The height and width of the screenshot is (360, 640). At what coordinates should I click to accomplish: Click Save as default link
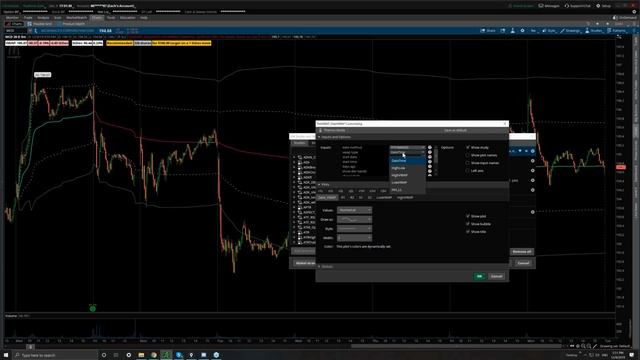(455, 130)
